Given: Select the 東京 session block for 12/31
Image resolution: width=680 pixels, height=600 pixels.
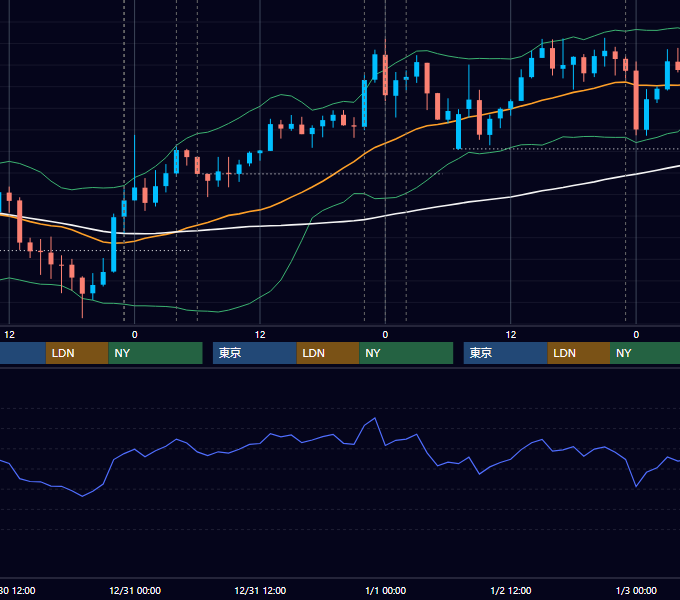Looking at the screenshot, I should [255, 353].
